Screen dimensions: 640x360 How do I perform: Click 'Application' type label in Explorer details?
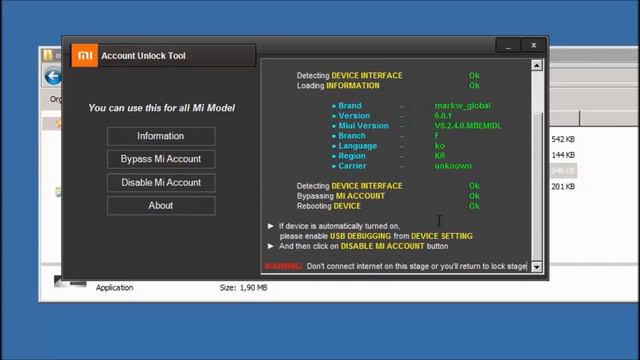(x=114, y=288)
